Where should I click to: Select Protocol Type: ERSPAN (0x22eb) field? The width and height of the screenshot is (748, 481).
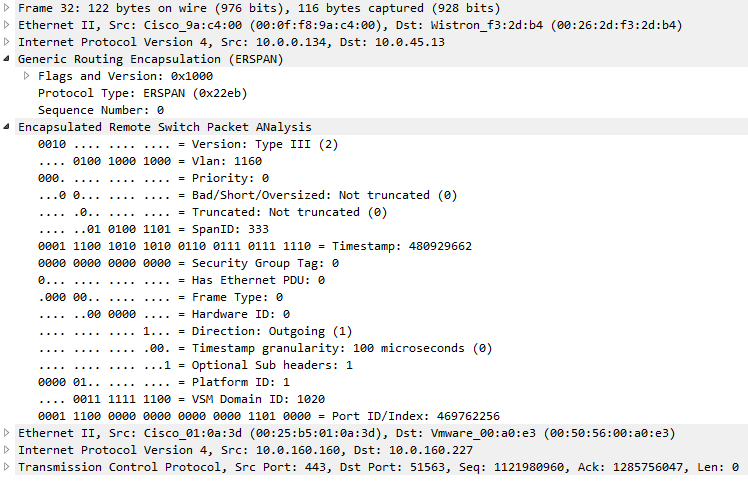point(143,93)
